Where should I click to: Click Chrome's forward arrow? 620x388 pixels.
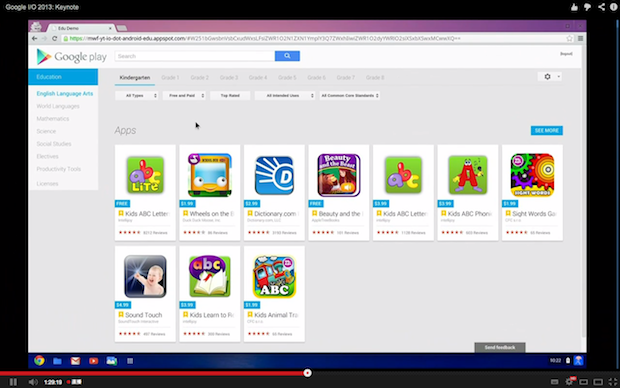44,38
